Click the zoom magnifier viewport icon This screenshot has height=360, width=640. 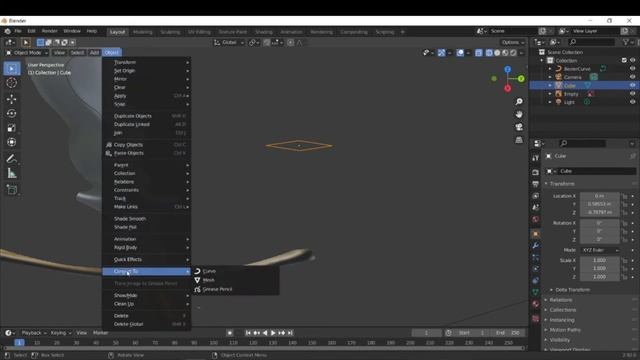tap(519, 102)
